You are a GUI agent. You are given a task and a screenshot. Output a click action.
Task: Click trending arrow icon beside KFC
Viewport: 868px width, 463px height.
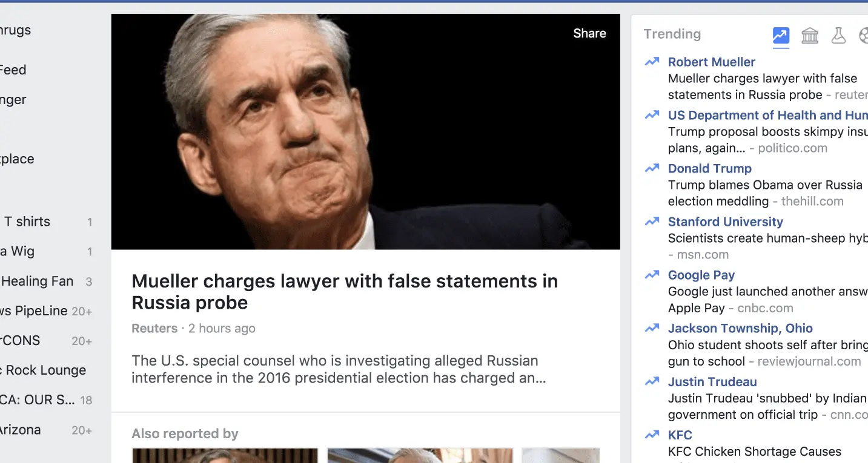(x=652, y=435)
